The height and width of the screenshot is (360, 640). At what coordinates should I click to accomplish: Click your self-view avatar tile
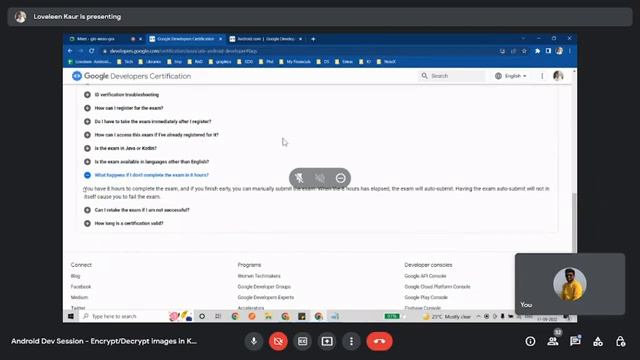pyautogui.click(x=570, y=284)
